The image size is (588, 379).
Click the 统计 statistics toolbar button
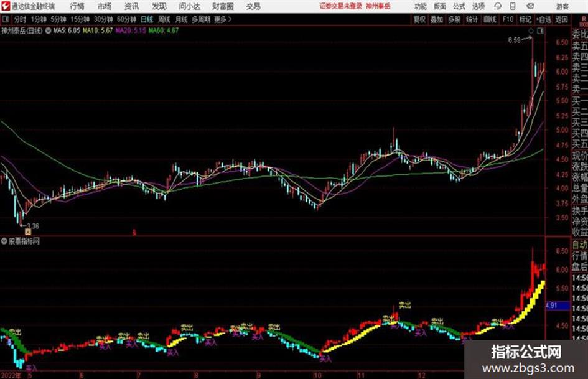pyautogui.click(x=472, y=19)
